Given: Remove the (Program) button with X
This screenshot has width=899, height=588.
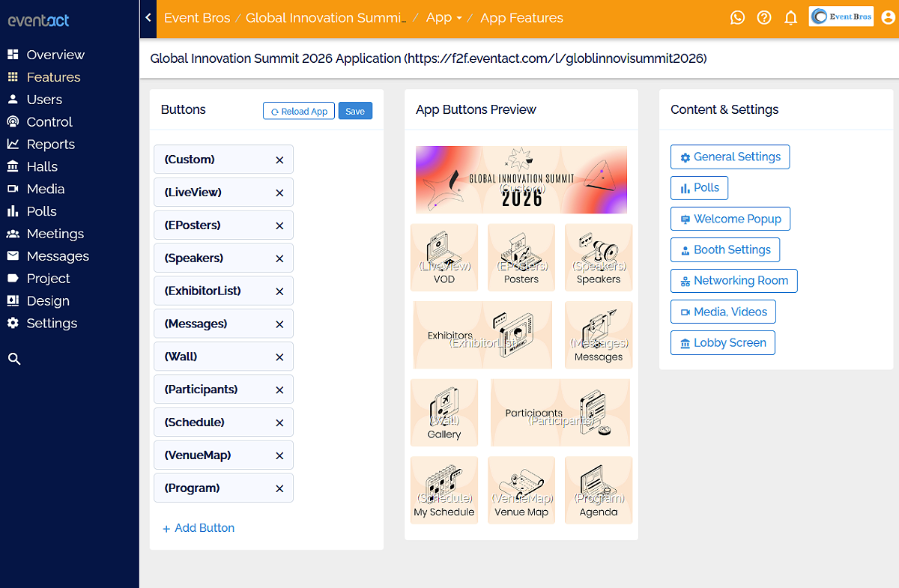Looking at the screenshot, I should tap(279, 488).
